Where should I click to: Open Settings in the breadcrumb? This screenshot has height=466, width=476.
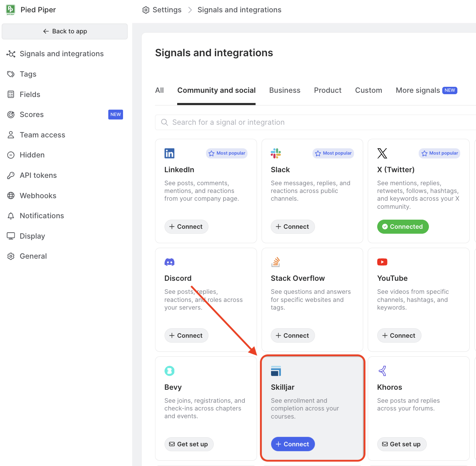coord(167,10)
